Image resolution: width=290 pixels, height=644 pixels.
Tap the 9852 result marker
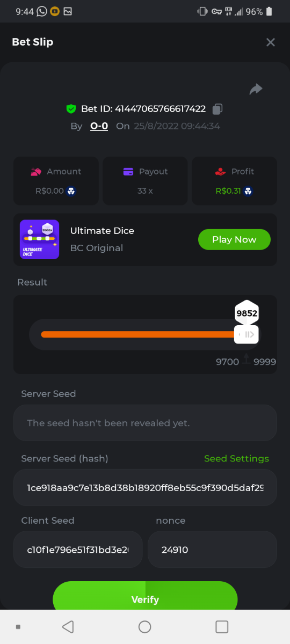[x=247, y=313]
